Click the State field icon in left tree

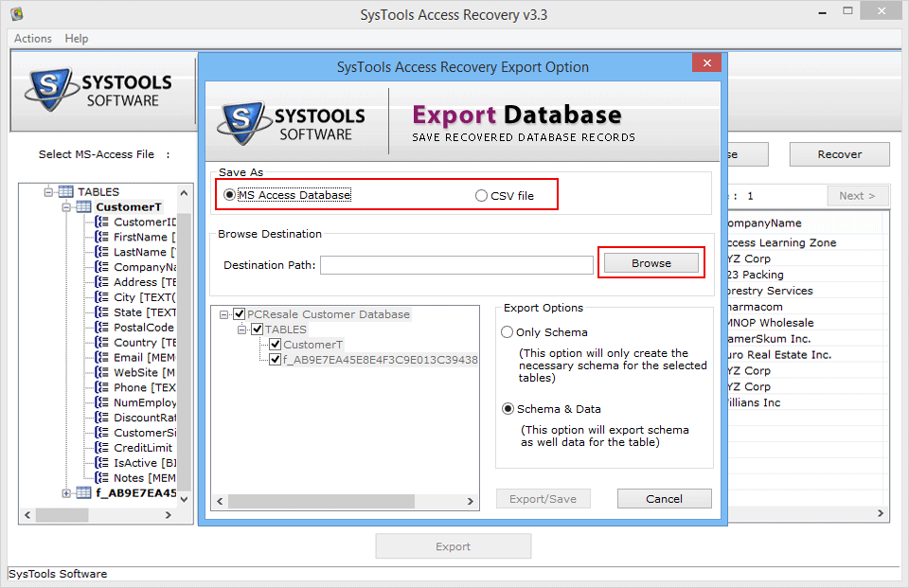click(101, 312)
